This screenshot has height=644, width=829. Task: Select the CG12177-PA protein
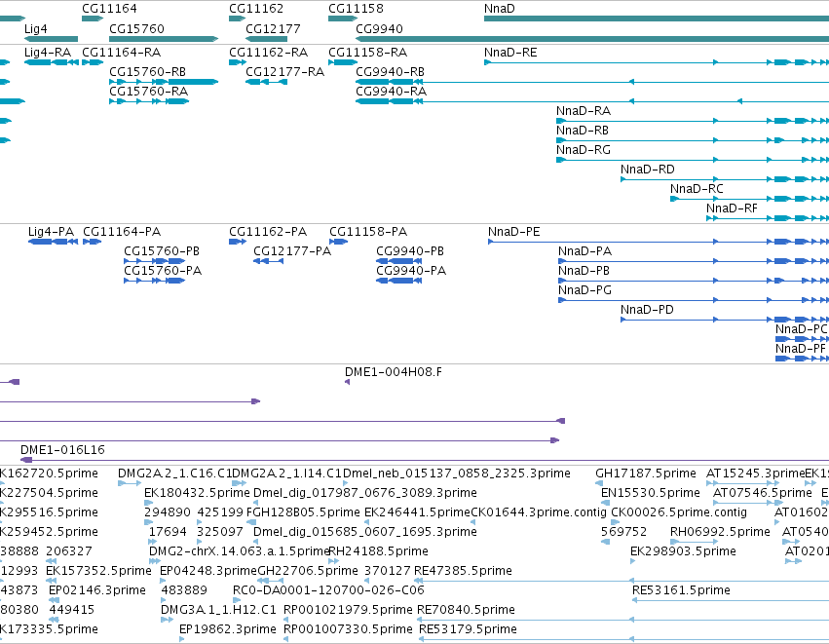coord(268,261)
